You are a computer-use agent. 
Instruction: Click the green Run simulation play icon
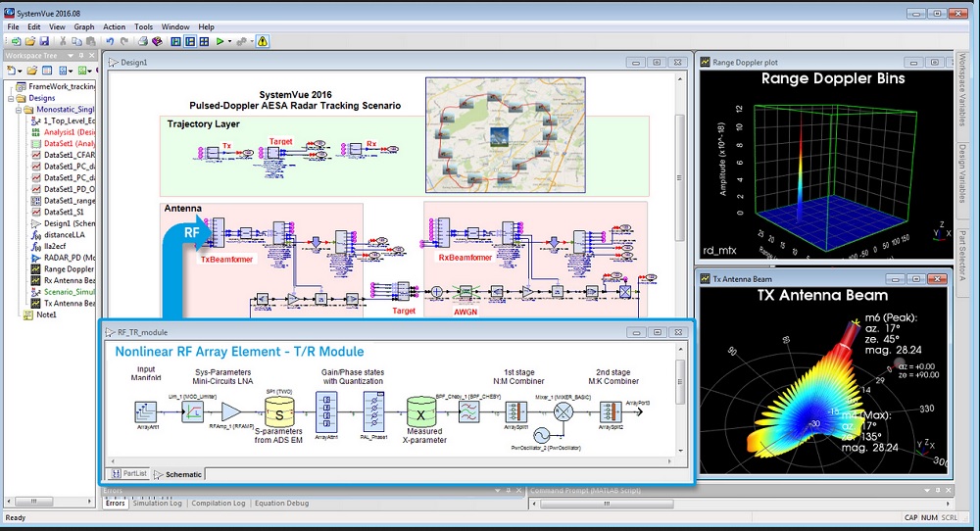pyautogui.click(x=220, y=41)
